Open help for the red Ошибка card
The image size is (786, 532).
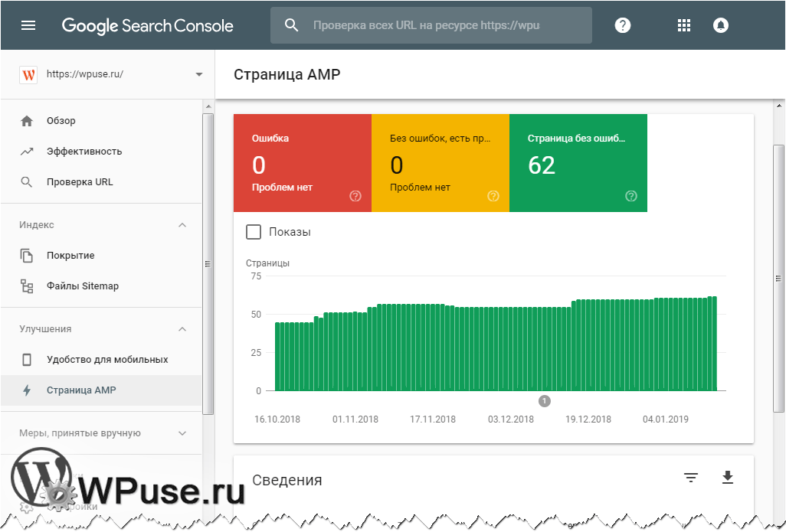[355, 196]
